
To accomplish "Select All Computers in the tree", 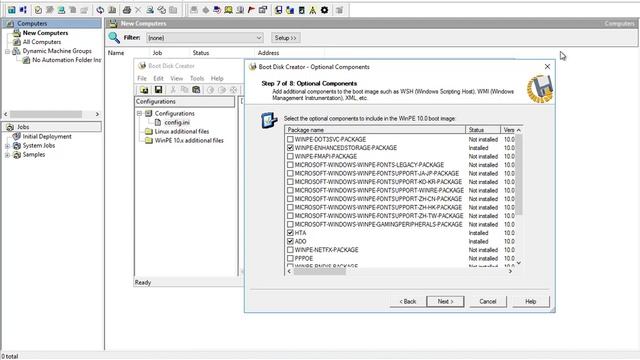I will click(42, 42).
